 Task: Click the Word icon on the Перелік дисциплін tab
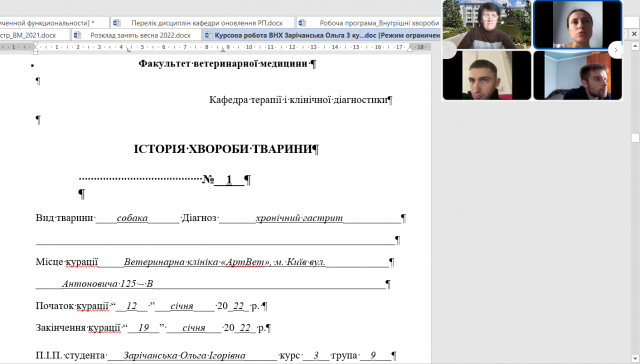pos(117,23)
